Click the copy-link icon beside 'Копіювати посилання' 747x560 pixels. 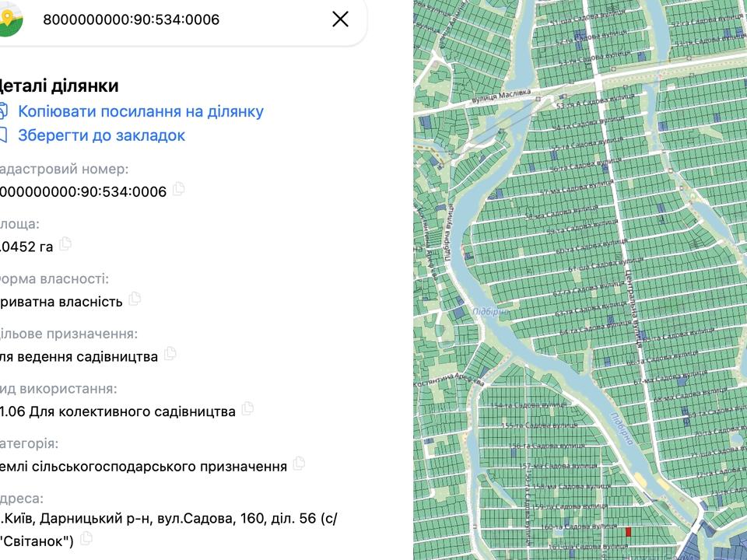(2, 111)
